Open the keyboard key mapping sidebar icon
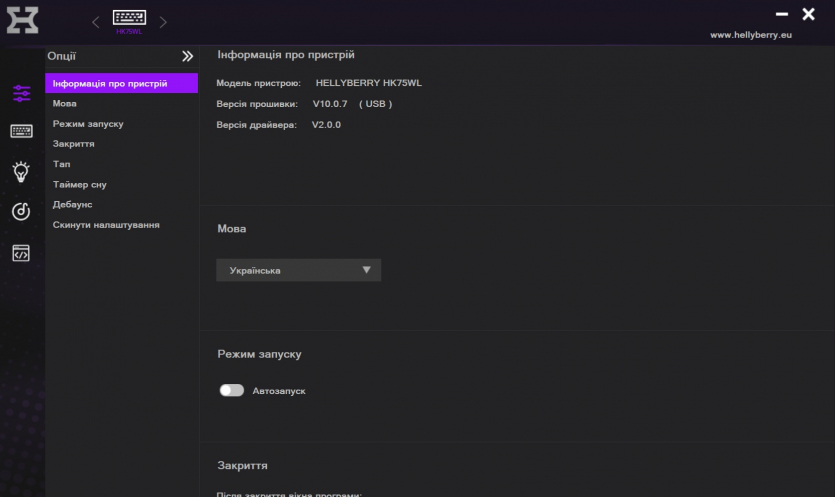 (x=21, y=131)
